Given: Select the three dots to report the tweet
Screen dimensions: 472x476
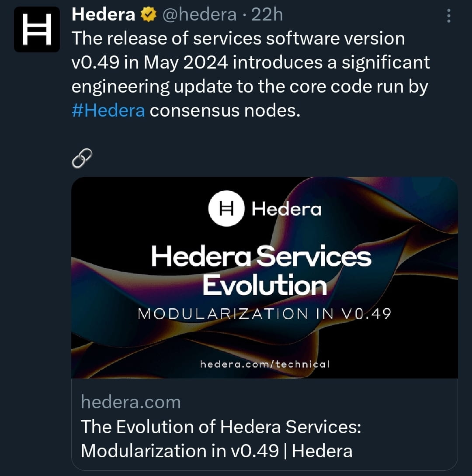Looking at the screenshot, I should point(449,15).
